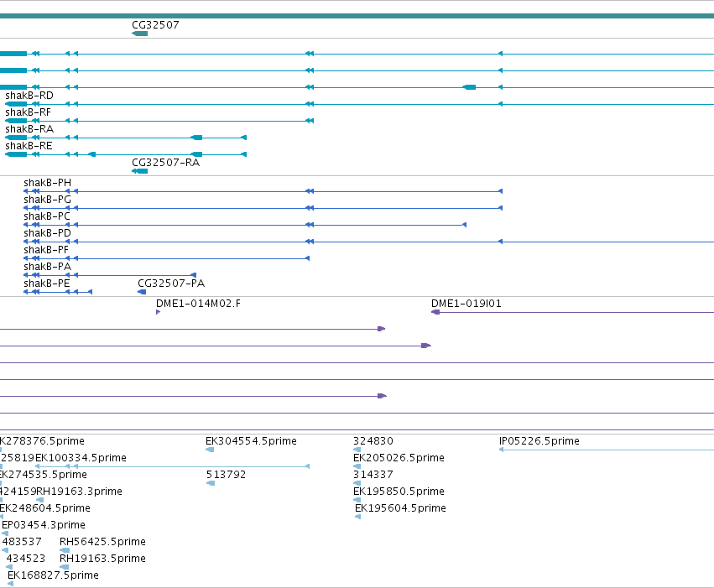Select the 513792 EST label
Viewport: 714px width, 588px height.
point(226,475)
